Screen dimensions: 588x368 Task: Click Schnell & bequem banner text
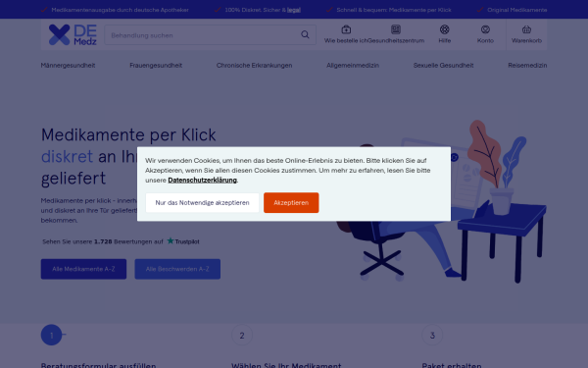coord(394,10)
